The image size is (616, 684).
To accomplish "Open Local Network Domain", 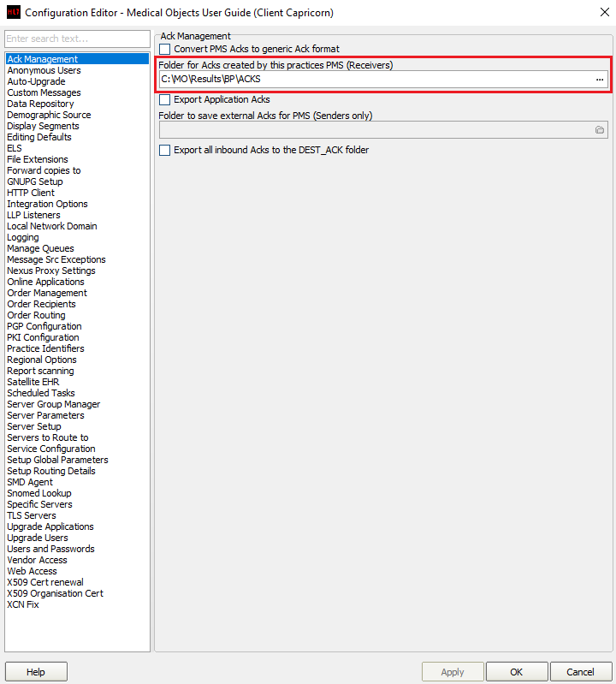I will [x=52, y=226].
